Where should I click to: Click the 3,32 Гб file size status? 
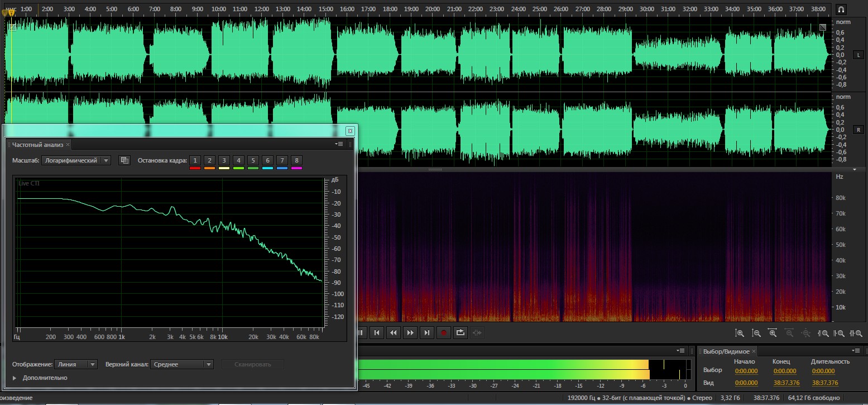[731, 398]
